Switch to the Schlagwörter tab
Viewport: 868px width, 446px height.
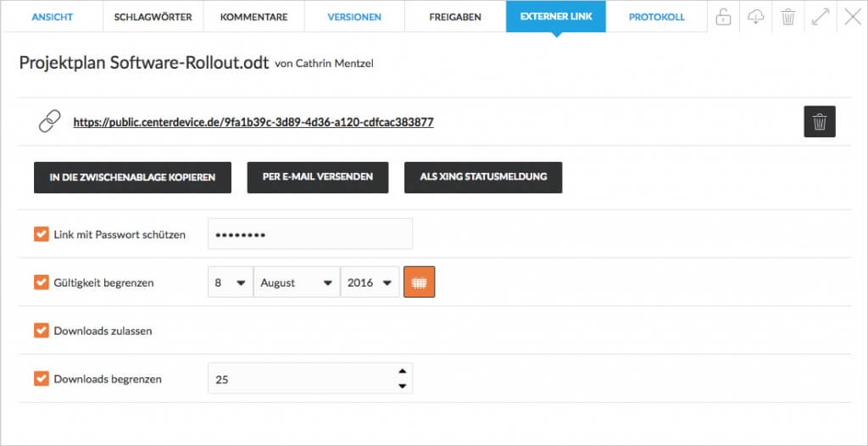[x=153, y=17]
